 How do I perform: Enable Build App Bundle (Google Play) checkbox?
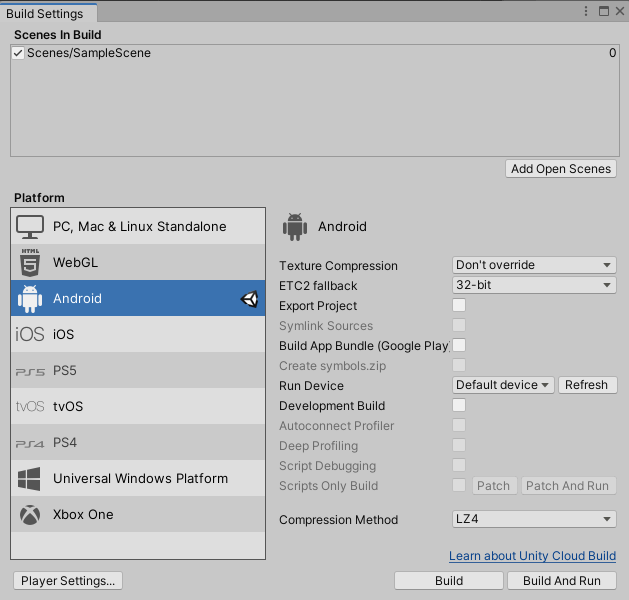(x=459, y=345)
